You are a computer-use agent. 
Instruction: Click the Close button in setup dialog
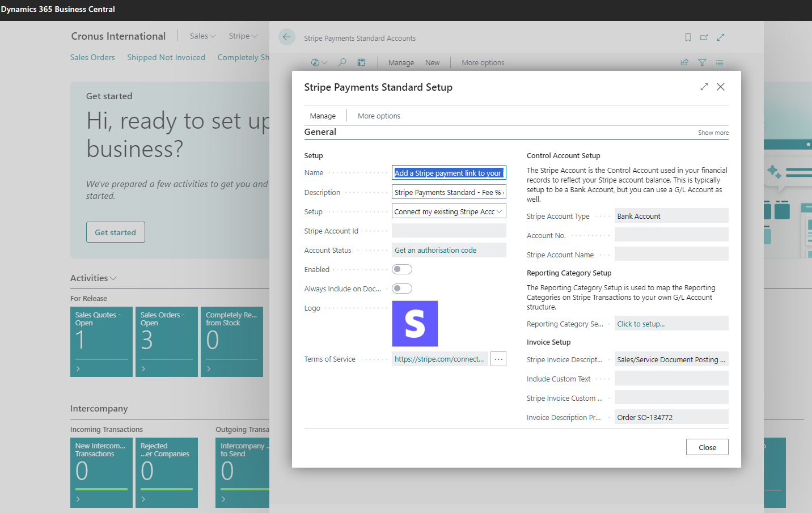pyautogui.click(x=707, y=447)
